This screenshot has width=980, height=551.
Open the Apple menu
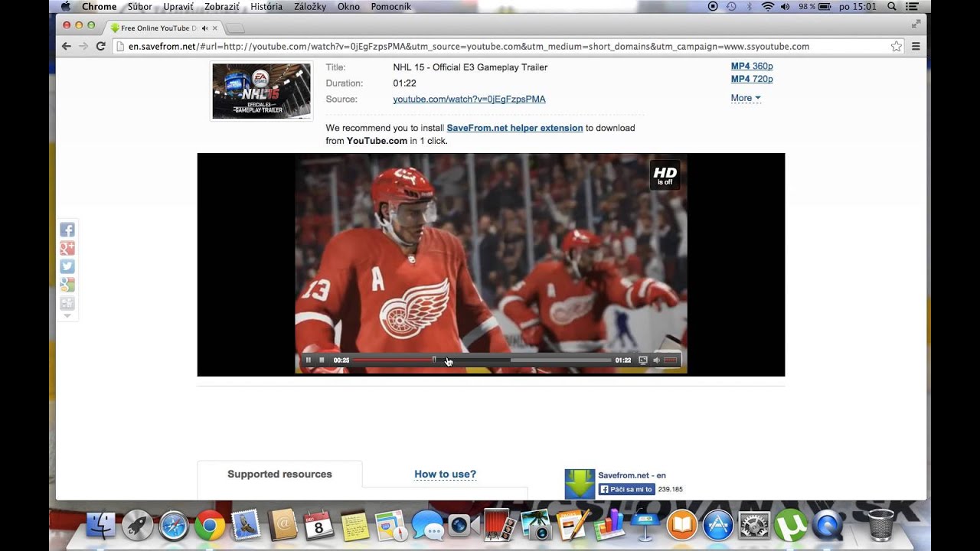(x=65, y=7)
